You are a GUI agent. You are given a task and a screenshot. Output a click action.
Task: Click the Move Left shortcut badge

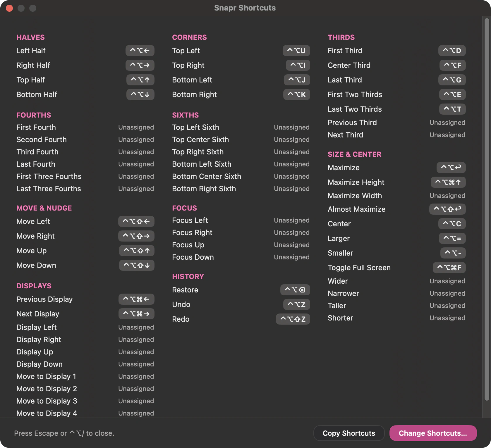pos(136,221)
